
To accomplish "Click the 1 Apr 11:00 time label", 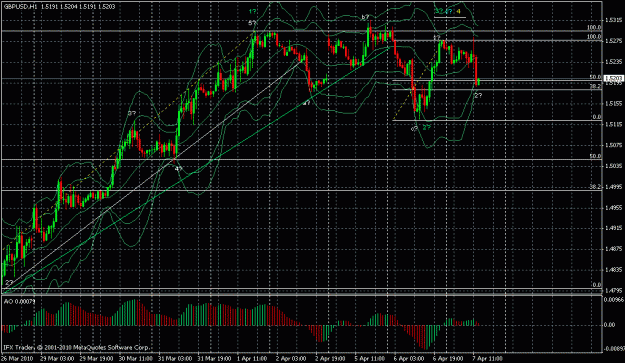I will pyautogui.click(x=252, y=358).
